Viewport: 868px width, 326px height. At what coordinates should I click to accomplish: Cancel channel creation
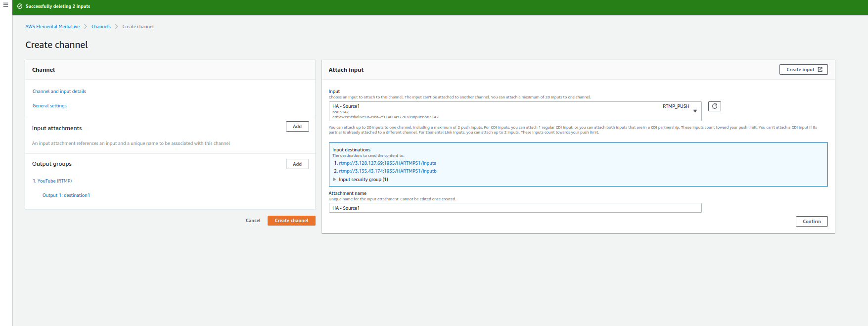click(x=253, y=221)
